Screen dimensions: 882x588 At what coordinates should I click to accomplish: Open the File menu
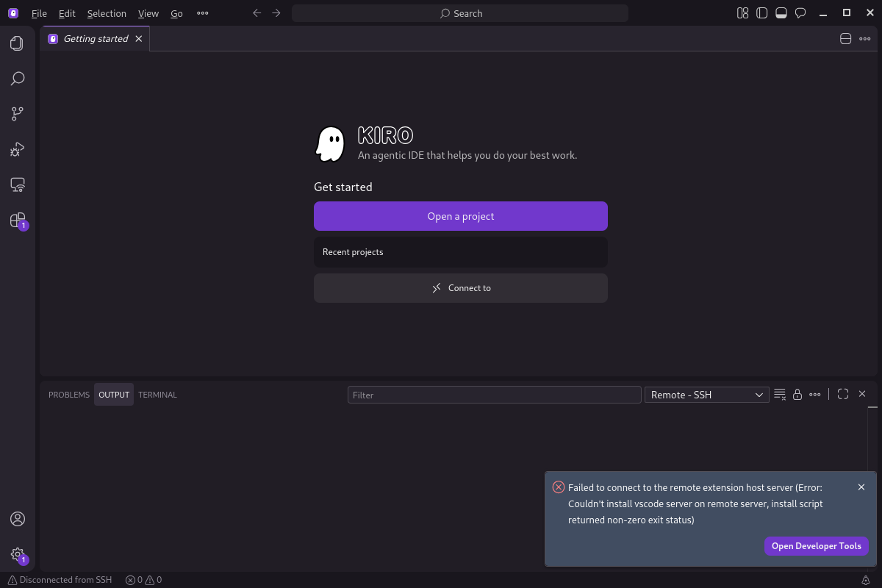pyautogui.click(x=39, y=13)
